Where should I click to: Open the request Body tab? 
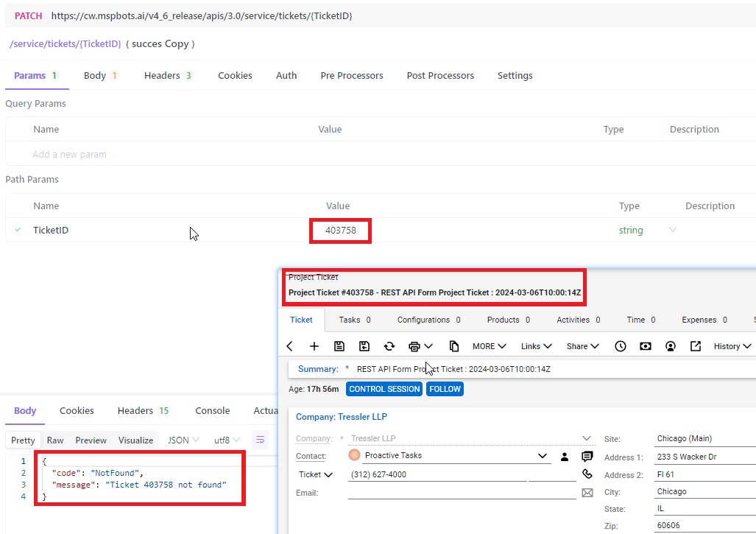(x=100, y=75)
